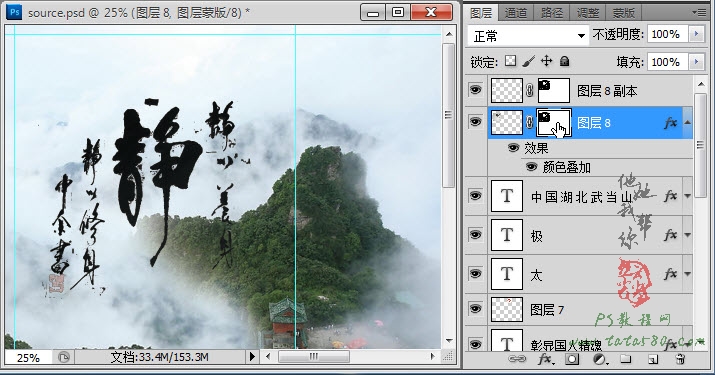The height and width of the screenshot is (375, 715).
Task: Click the fx badge on 极 layer
Action: 670,235
